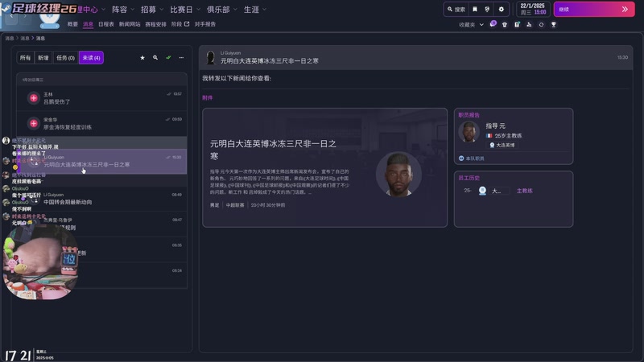The image size is (644, 362).
Task: Open the news article card headline
Action: click(x=273, y=150)
